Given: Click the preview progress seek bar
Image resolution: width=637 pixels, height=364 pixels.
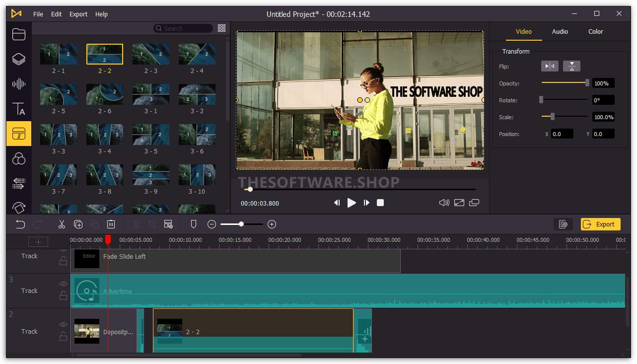Looking at the screenshot, I should pos(360,189).
